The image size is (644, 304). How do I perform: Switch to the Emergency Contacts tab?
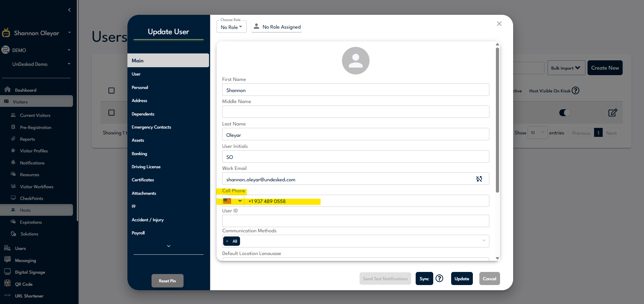pos(151,127)
